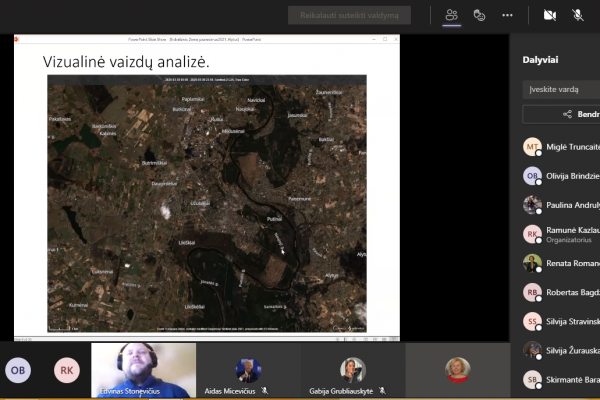Select Edvinas Stonevičius video tile
600x400 pixels.
tap(143, 370)
